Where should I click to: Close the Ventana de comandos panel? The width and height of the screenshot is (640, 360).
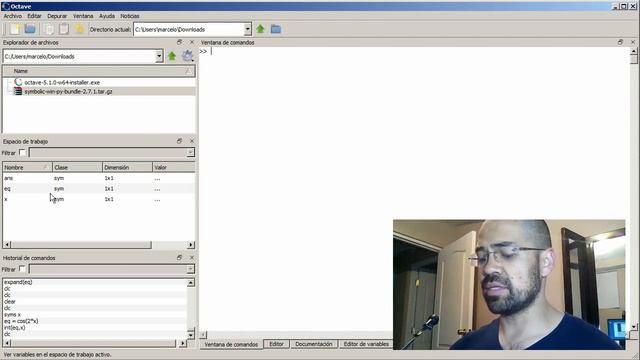633,42
